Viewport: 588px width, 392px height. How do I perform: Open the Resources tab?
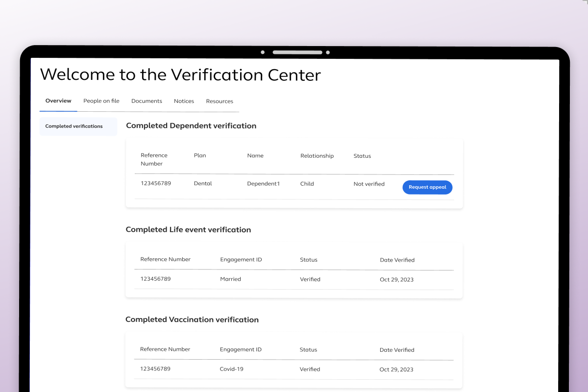point(220,101)
